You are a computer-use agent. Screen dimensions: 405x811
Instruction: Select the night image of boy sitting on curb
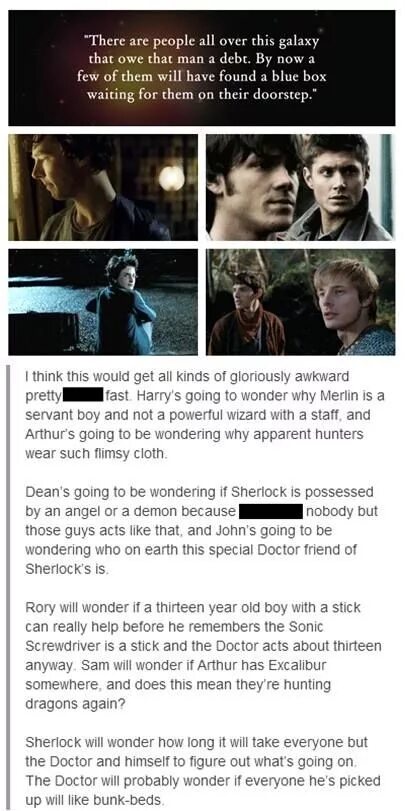(103, 302)
